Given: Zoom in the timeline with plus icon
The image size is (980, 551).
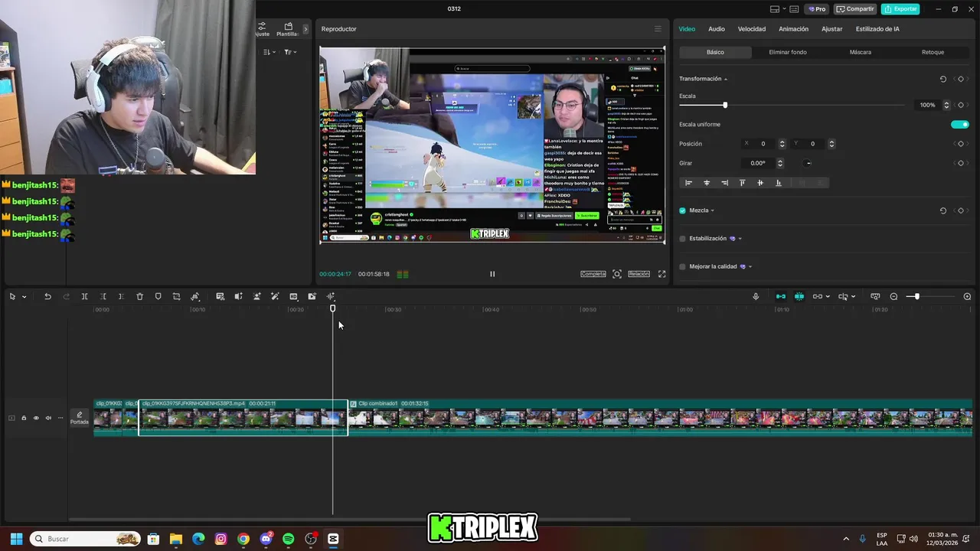Looking at the screenshot, I should pos(967,296).
